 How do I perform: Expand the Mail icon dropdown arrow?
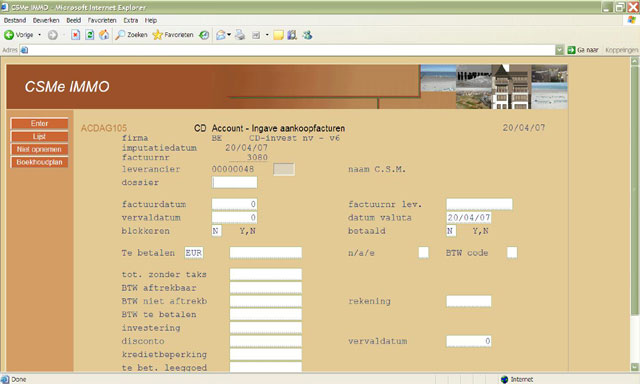coord(229,35)
